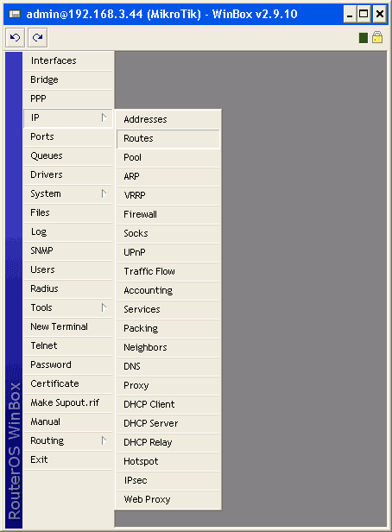Screen dimensions: 392x532
Task: Choose Web Proxy in the IP submenu
Action: click(x=168, y=499)
